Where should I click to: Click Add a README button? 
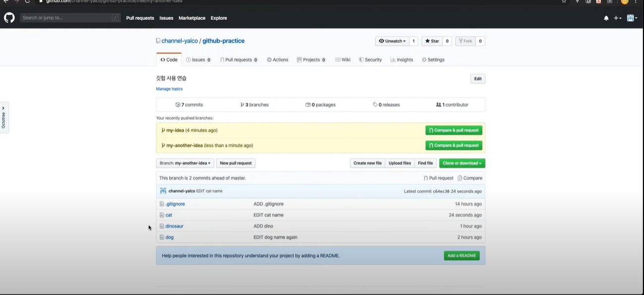461,256
